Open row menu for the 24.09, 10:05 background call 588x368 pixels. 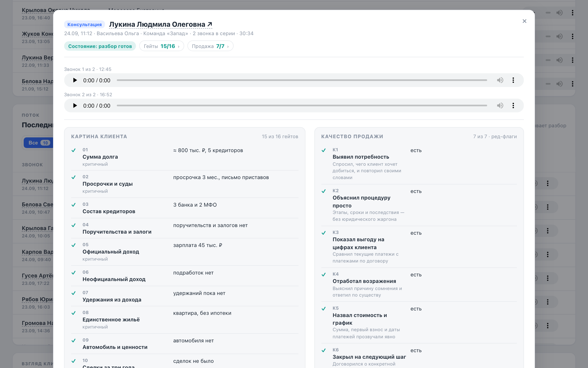coord(548,231)
